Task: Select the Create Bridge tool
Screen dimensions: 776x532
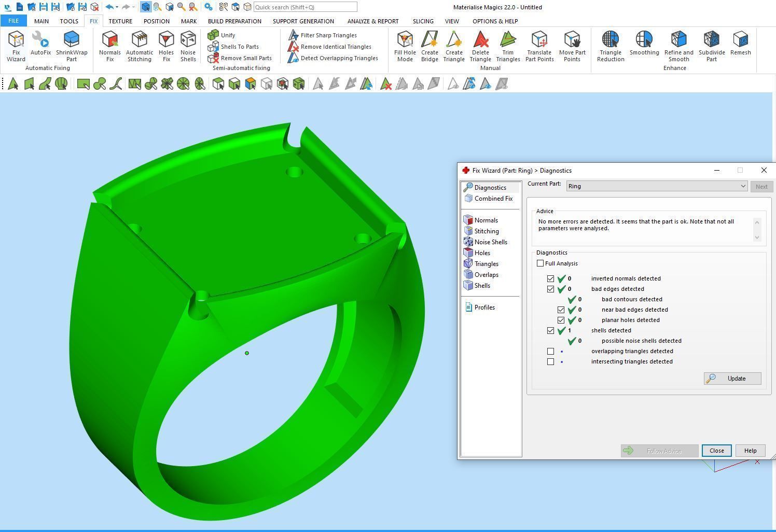Action: coord(429,46)
